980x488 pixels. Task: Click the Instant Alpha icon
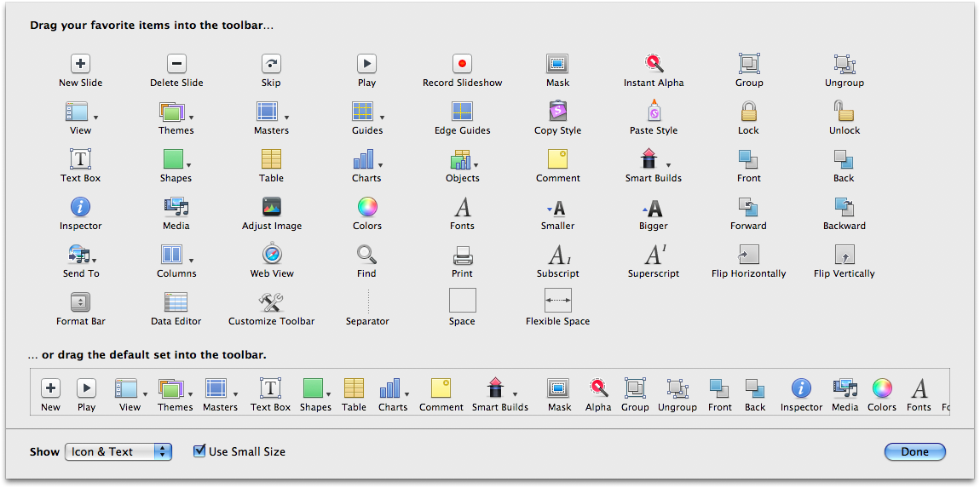(x=654, y=64)
